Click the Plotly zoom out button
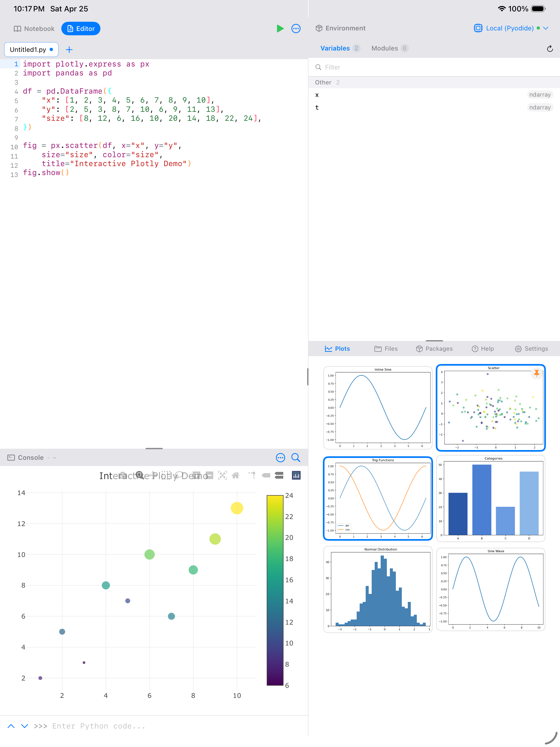The height and width of the screenshot is (747, 560). (x=209, y=476)
